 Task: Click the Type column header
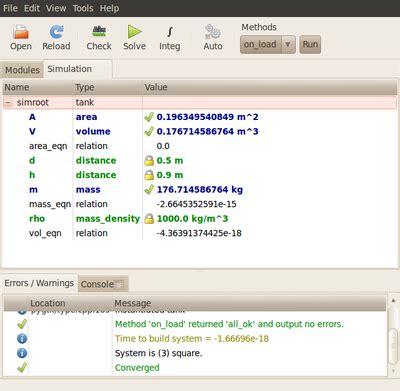click(x=108, y=88)
